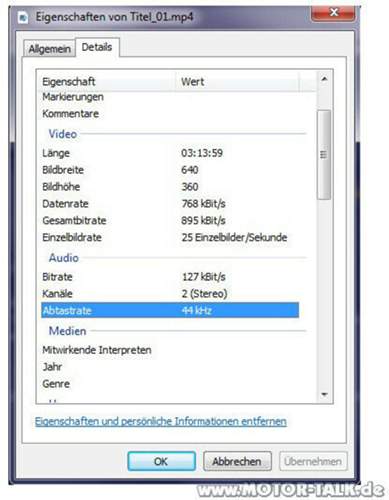The height and width of the screenshot is (500, 389).
Task: Click the file icon in the title bar
Action: (23, 17)
